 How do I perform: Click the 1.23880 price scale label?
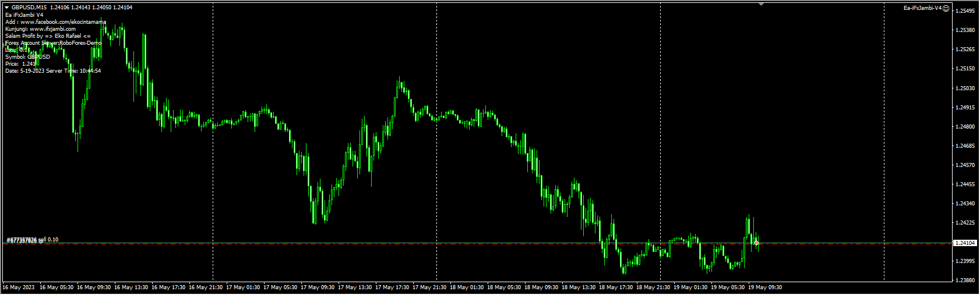(967, 280)
